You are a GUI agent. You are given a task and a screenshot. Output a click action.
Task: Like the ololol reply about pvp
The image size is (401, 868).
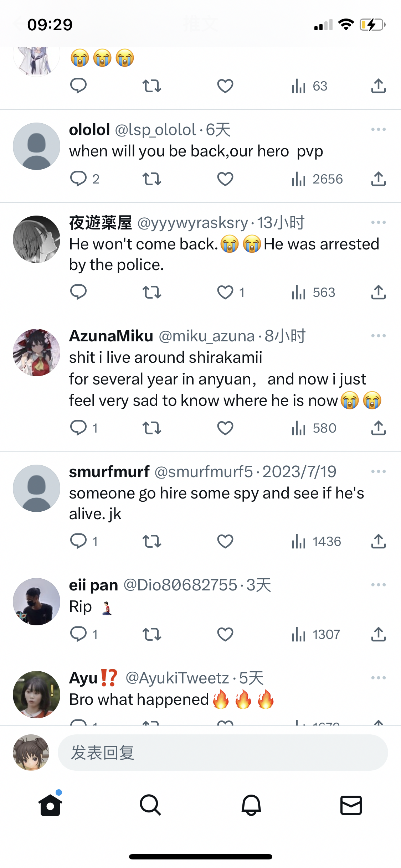[x=225, y=179]
